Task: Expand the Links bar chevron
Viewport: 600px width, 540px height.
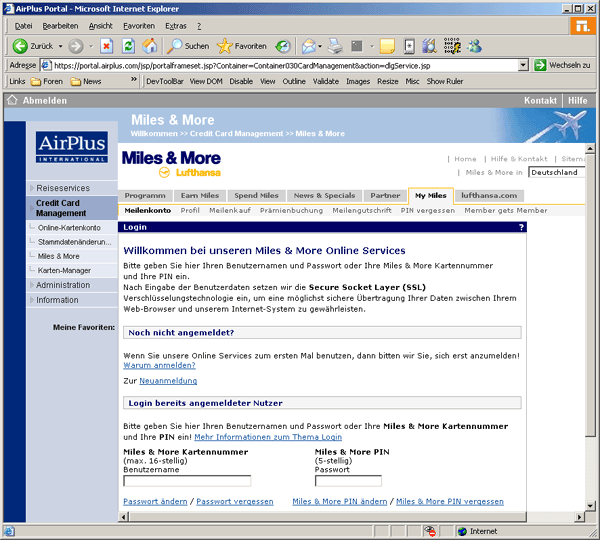Action: pos(134,80)
